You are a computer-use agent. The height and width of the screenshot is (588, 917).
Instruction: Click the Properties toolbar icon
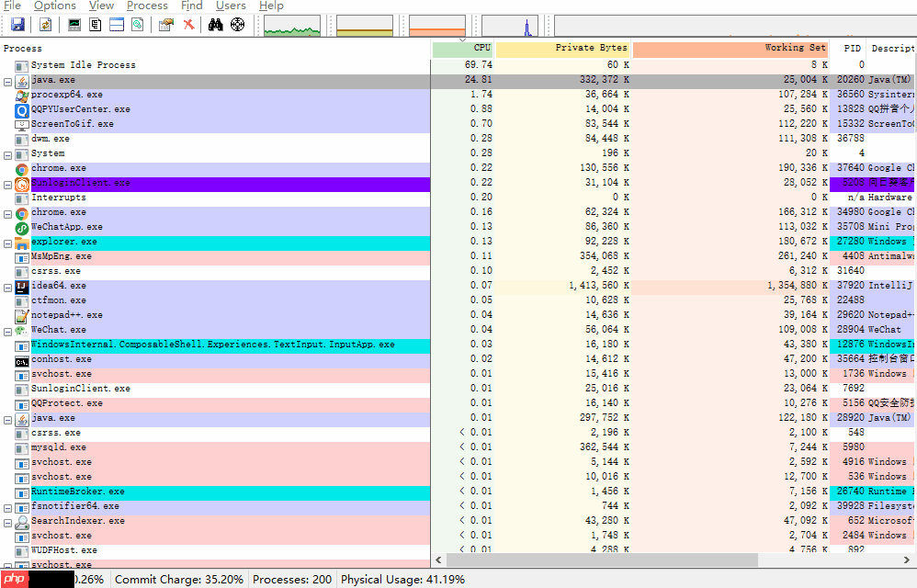(x=165, y=25)
